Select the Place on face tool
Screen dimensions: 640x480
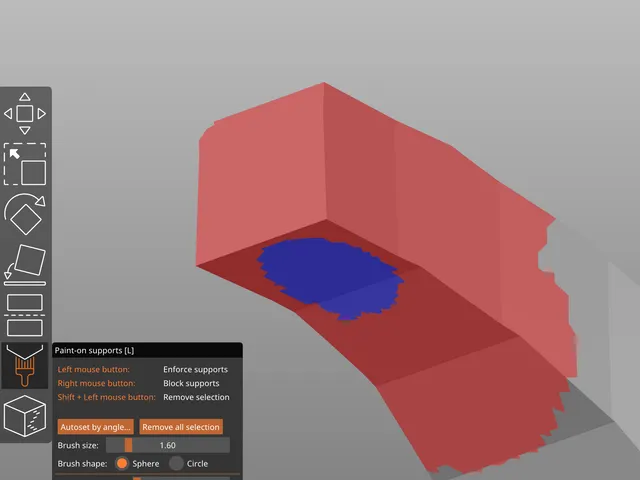click(x=24, y=265)
